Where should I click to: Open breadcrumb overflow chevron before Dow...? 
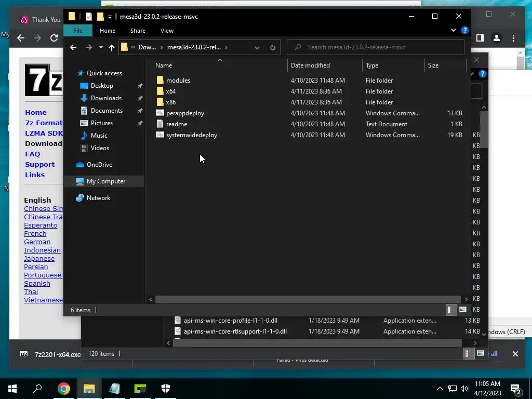click(133, 47)
